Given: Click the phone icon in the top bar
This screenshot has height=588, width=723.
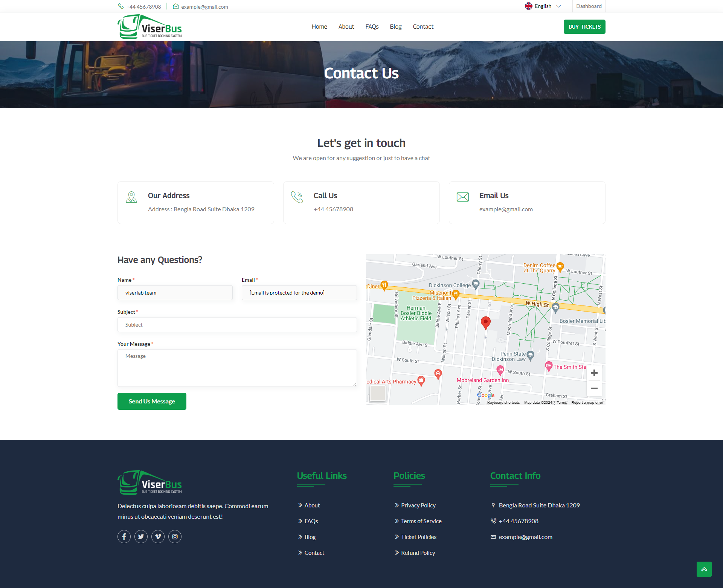Looking at the screenshot, I should click(x=121, y=6).
